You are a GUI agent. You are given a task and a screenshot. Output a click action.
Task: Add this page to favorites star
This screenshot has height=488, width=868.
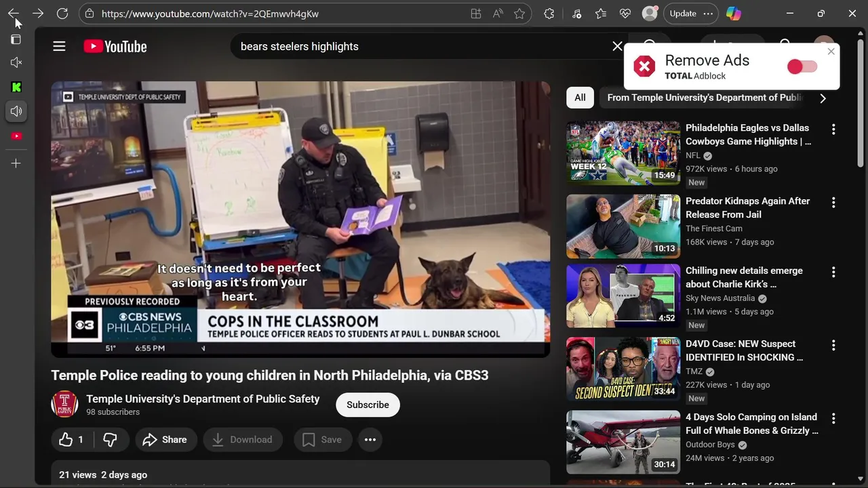[519, 14]
